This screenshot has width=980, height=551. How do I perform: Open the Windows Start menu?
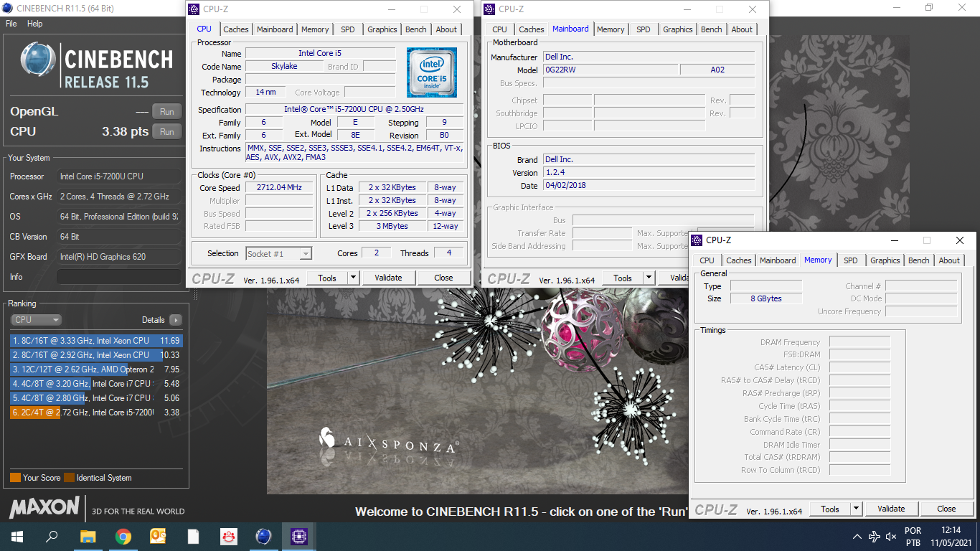pos(17,536)
